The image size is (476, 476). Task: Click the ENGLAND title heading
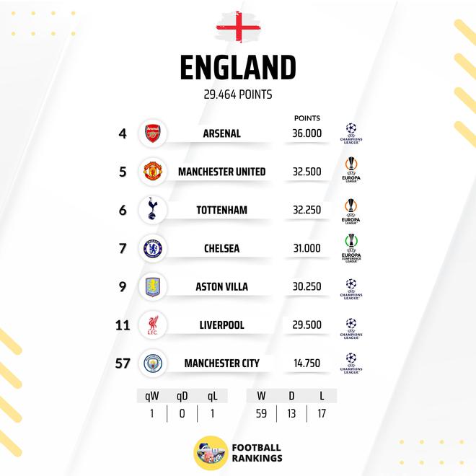pos(238,68)
